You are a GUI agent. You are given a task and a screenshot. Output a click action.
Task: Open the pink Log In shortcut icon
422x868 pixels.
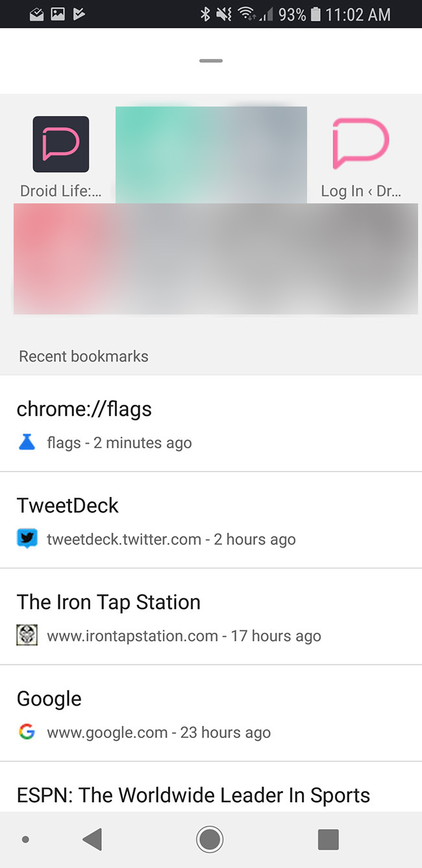[x=360, y=144]
